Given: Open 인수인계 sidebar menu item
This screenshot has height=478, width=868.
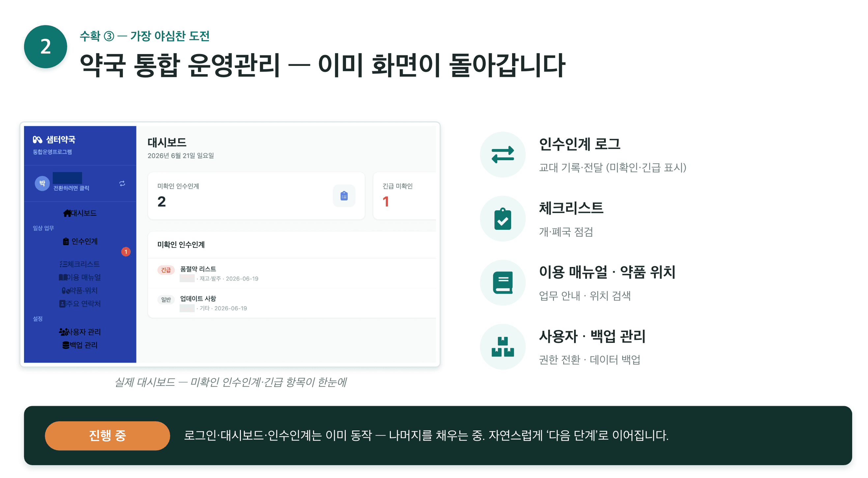Looking at the screenshot, I should click(80, 241).
